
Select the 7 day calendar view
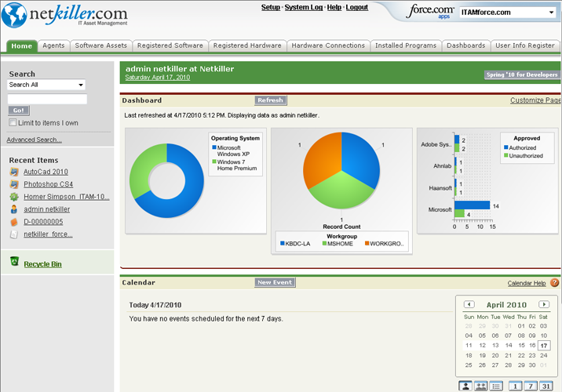coord(531,386)
